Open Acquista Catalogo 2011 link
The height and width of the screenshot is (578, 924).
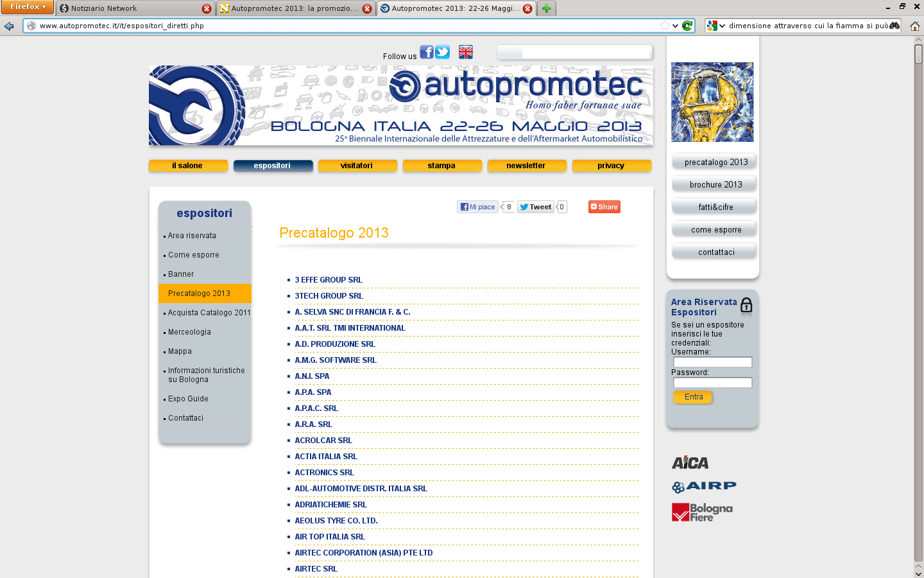(209, 313)
